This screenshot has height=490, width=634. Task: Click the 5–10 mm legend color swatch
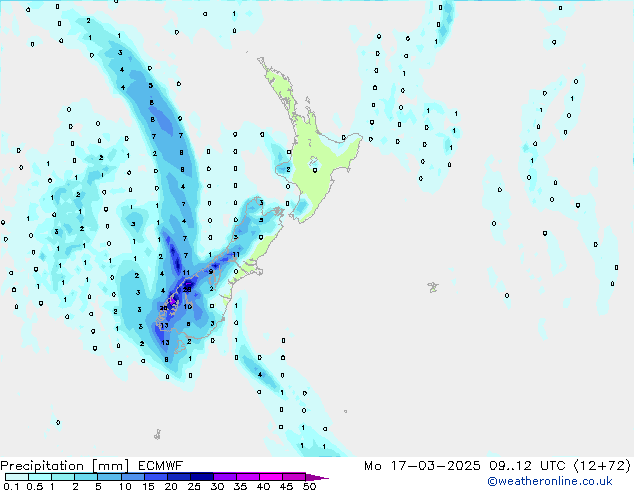point(109,477)
